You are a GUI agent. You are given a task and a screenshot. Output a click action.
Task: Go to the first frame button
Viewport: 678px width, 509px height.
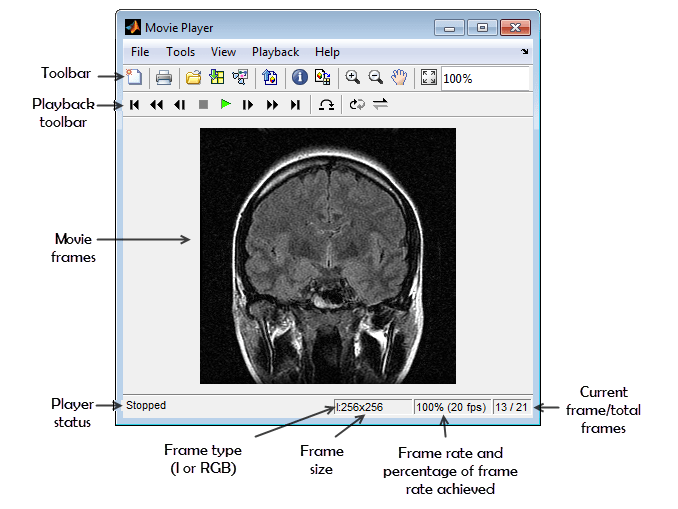point(134,105)
